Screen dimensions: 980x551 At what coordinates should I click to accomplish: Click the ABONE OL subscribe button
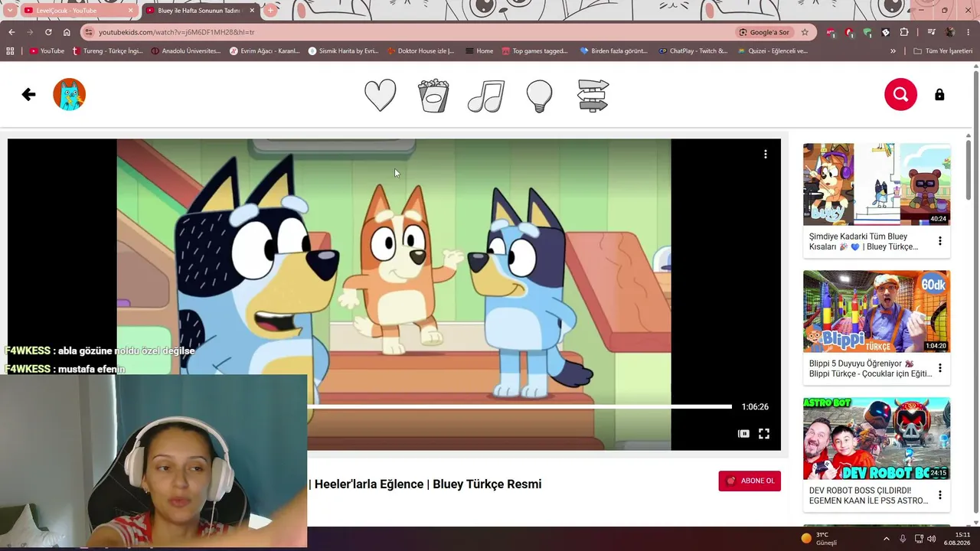750,481
